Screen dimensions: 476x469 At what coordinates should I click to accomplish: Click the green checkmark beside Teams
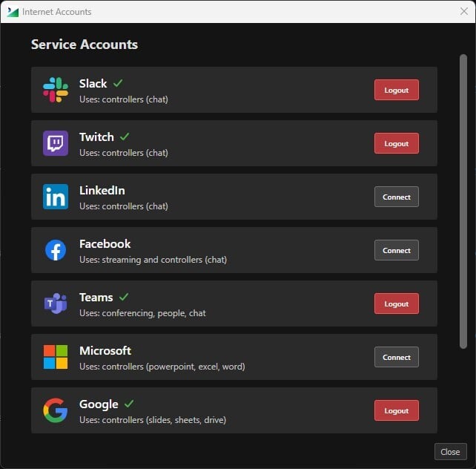(124, 297)
